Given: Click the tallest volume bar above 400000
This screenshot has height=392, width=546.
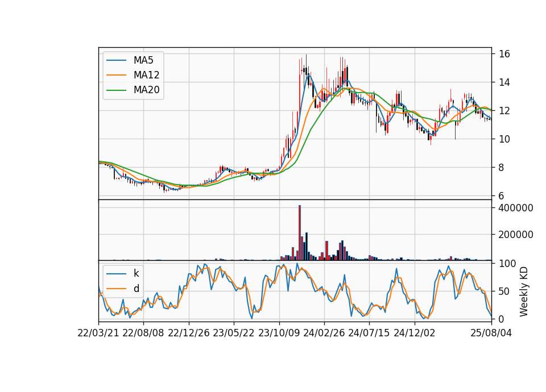Looking at the screenshot, I should (300, 233).
